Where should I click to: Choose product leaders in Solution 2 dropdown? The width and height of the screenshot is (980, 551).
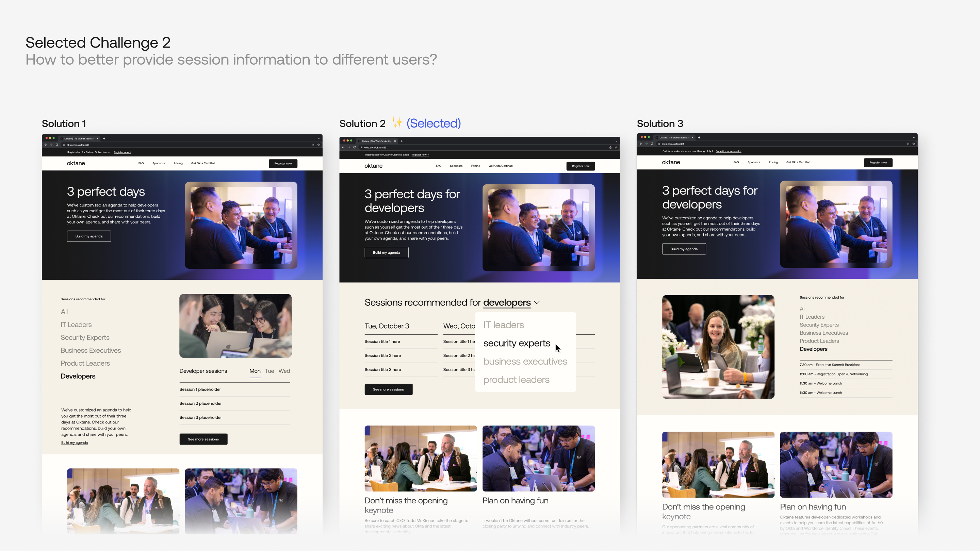pos(516,380)
